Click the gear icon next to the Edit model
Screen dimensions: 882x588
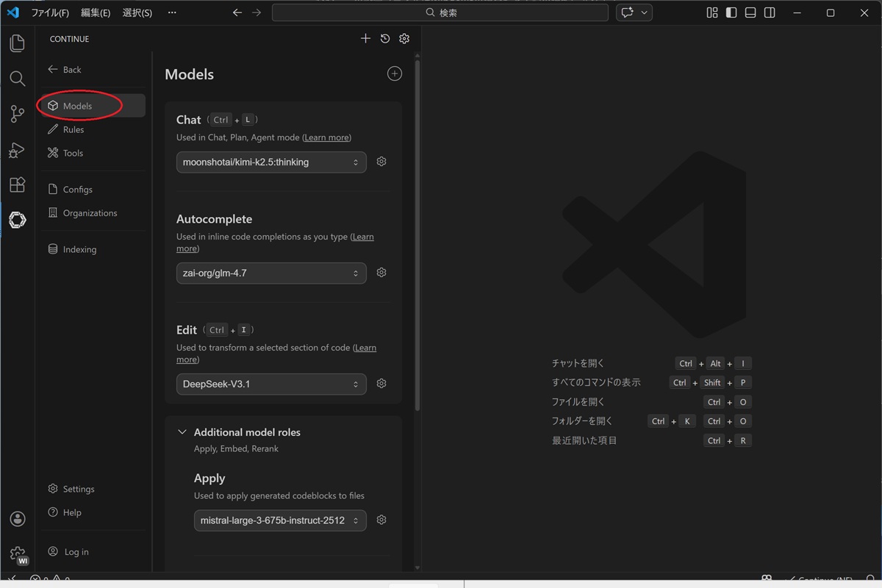tap(381, 384)
